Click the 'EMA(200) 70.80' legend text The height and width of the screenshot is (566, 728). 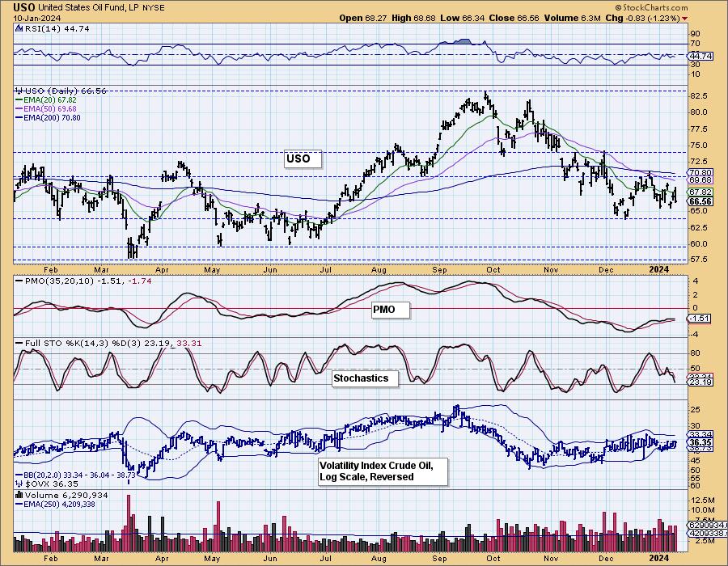pyautogui.click(x=52, y=118)
